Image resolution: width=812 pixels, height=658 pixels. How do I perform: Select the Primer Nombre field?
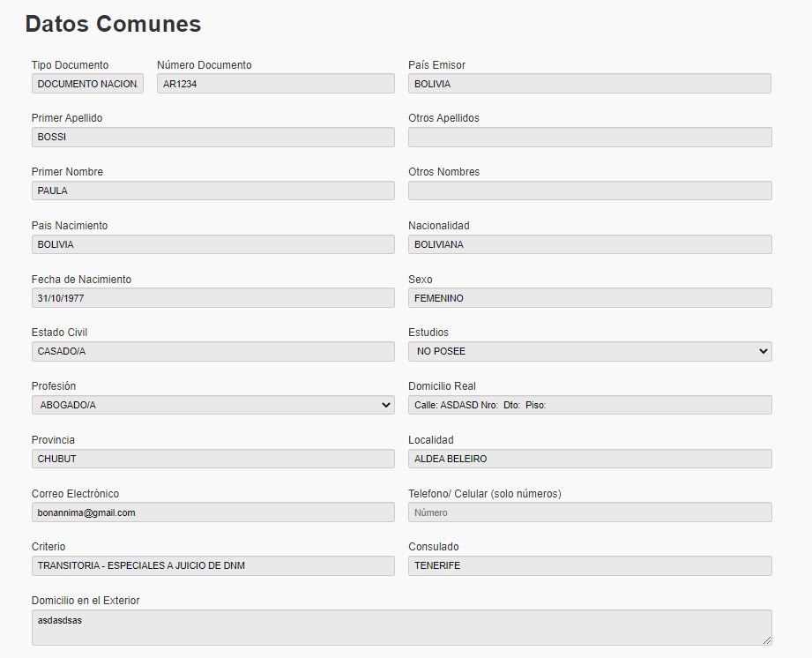[x=212, y=191]
